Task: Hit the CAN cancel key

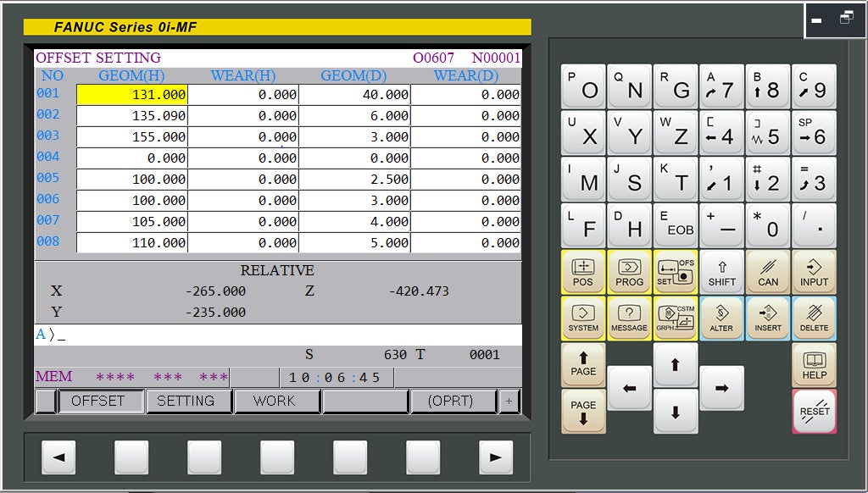Action: point(768,272)
